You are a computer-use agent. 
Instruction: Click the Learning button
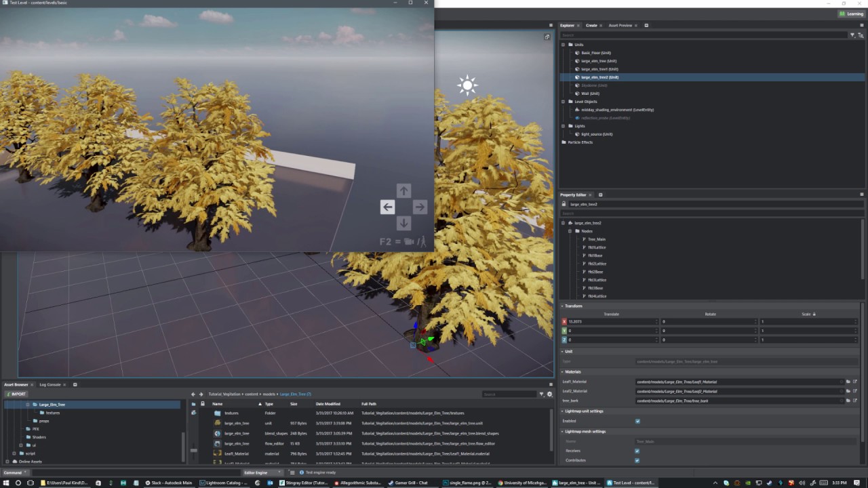[851, 14]
